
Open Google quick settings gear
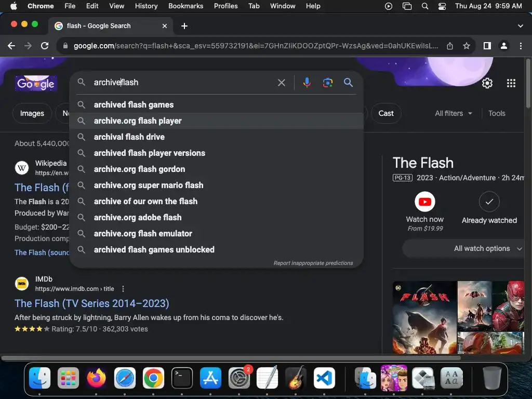click(487, 83)
